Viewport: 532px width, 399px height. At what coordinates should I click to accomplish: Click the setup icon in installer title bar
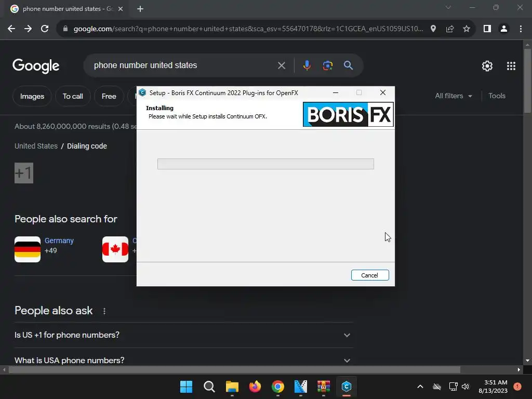pyautogui.click(x=142, y=92)
